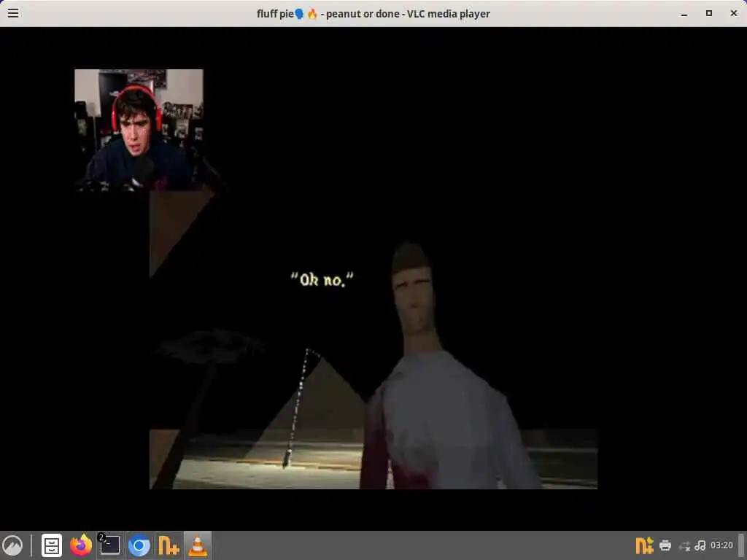Open the applications launcher in the taskbar
Screen dimensions: 747x560
(12, 545)
